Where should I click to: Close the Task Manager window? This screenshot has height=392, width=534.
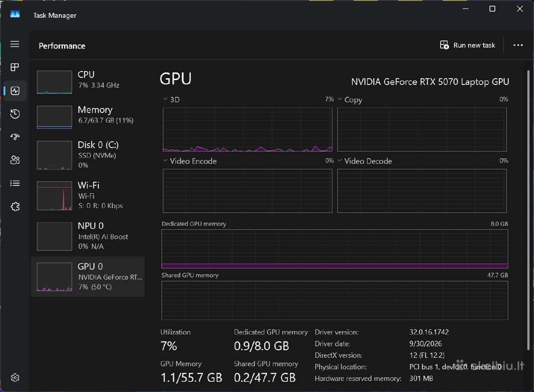coord(519,9)
